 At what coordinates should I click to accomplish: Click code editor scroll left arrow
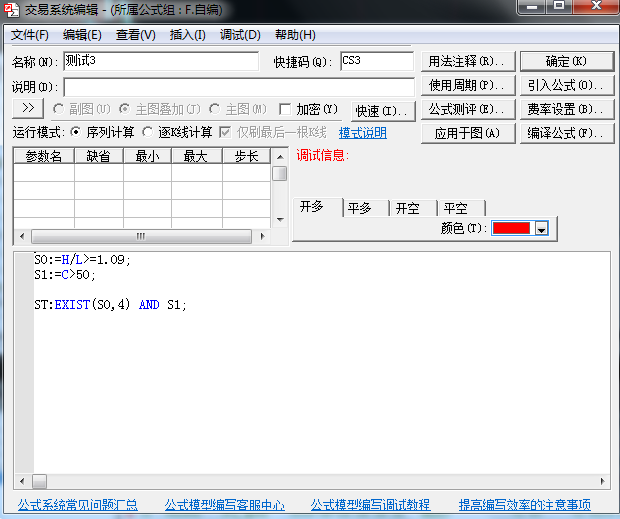(x=22, y=481)
